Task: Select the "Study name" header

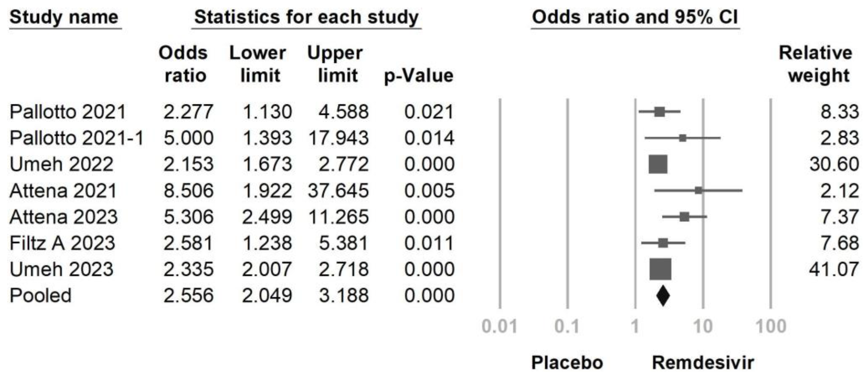Action: (64, 17)
